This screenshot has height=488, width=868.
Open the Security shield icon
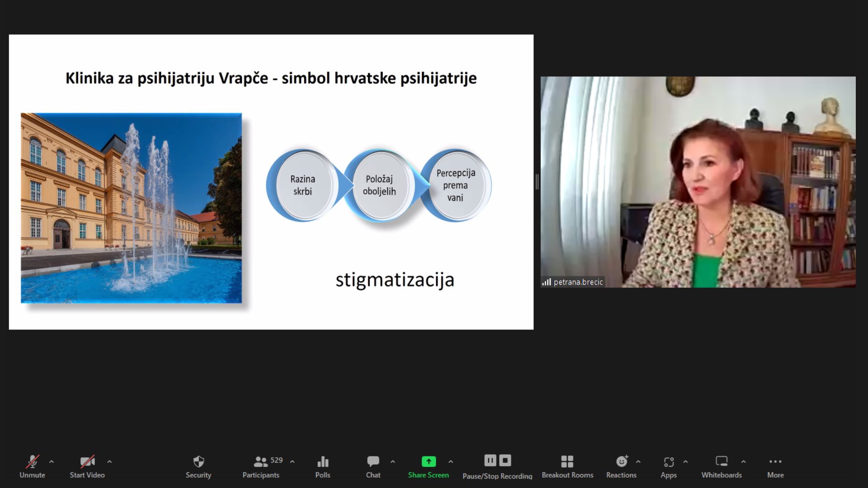198,461
